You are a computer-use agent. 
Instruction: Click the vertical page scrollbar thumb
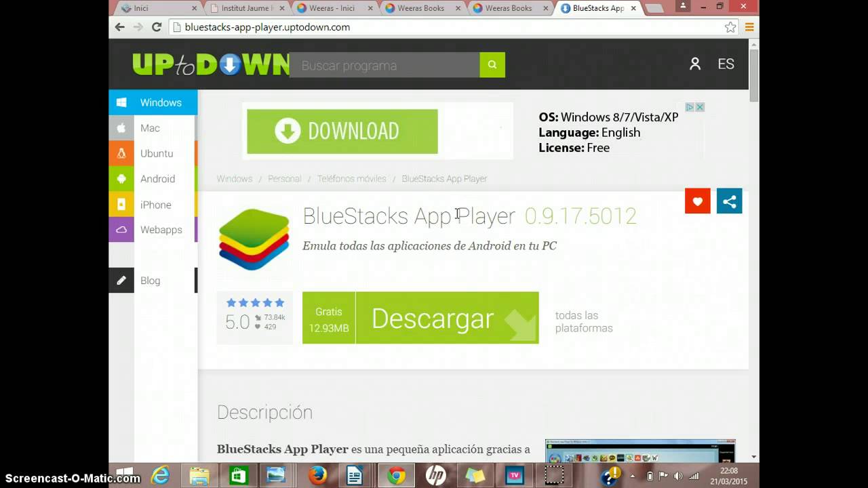click(x=754, y=75)
